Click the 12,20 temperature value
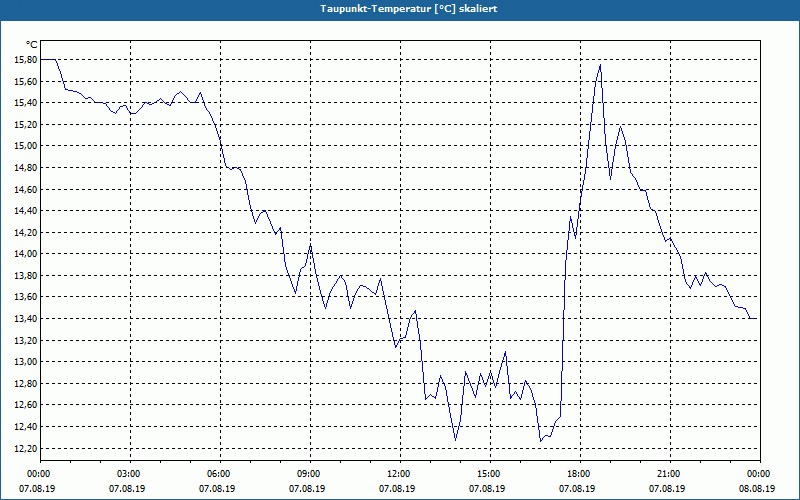This screenshot has width=800, height=500. point(26,448)
